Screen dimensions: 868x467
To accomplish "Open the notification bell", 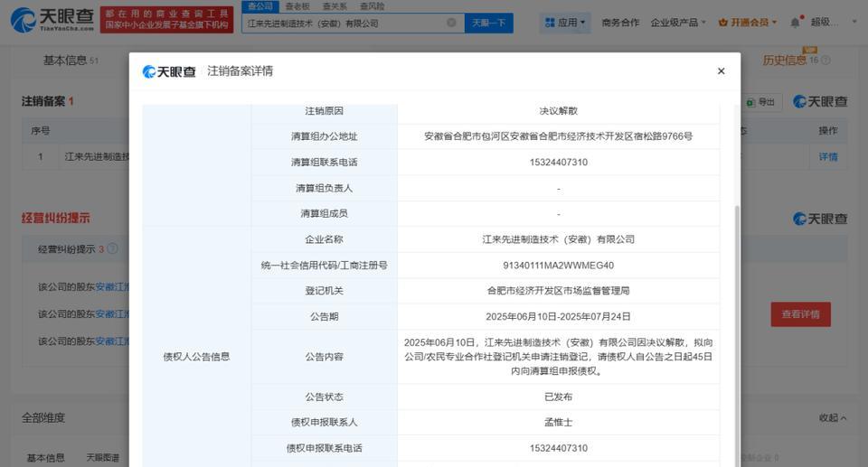I will [x=796, y=23].
